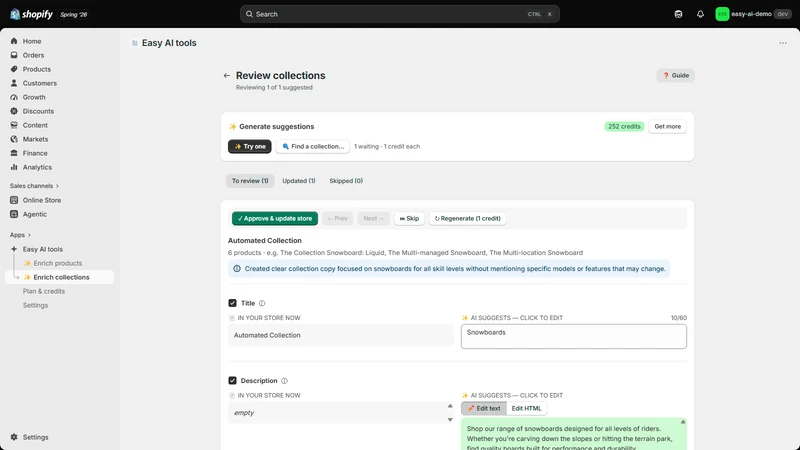Viewport: 800px width, 450px height.
Task: Select Edit HTML mode
Action: (x=527, y=408)
